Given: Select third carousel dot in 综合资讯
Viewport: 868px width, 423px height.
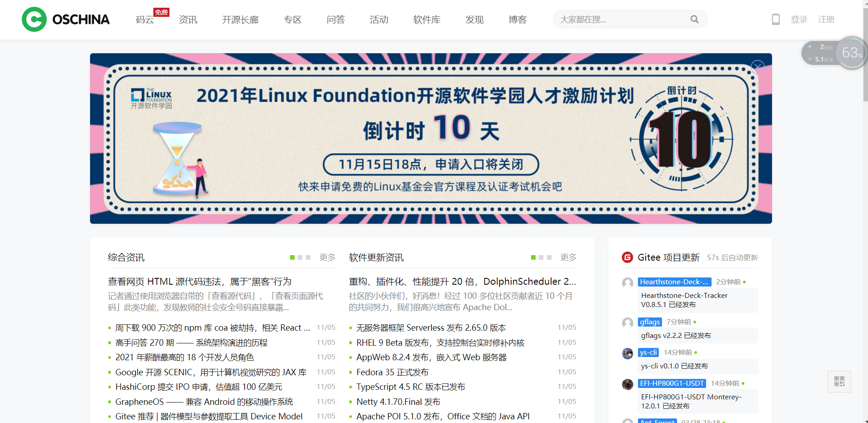Looking at the screenshot, I should [x=308, y=257].
